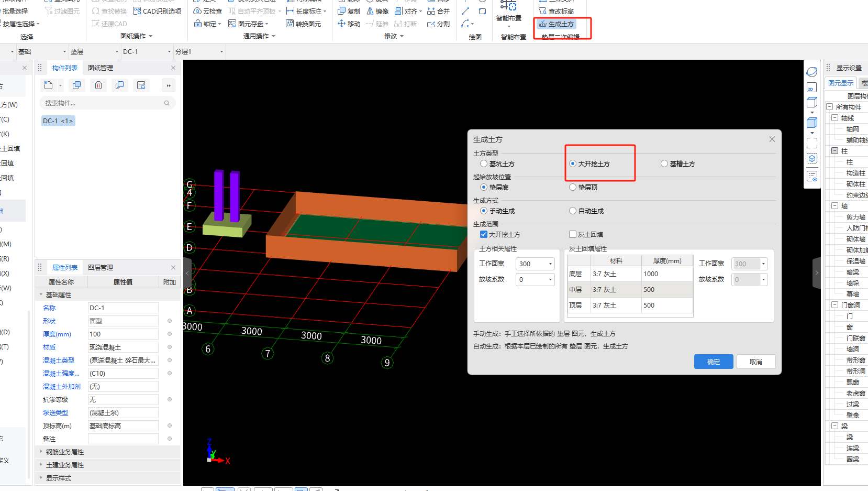Click the save component library icon in 构件列表

[x=141, y=85]
